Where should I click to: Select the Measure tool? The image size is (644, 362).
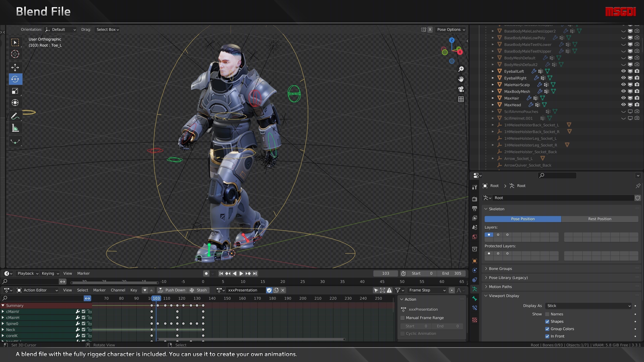click(x=15, y=128)
